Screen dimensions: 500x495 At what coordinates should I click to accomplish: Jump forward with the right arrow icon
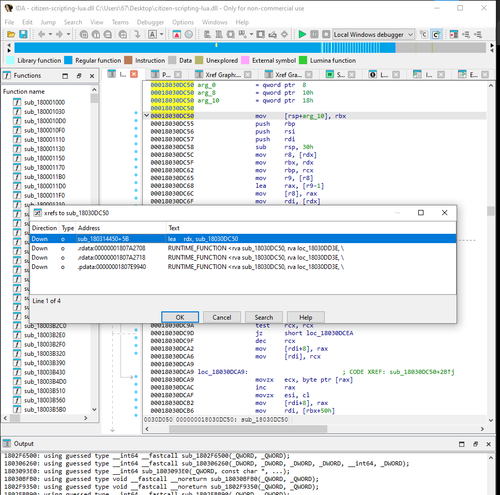pos(59,34)
